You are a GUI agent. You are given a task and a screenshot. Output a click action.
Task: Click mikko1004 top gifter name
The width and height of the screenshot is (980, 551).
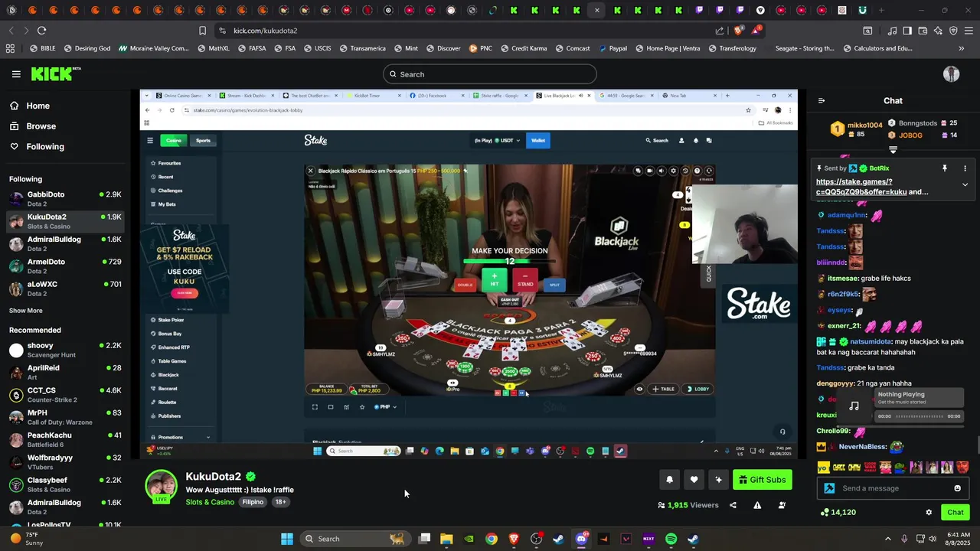[x=864, y=125]
